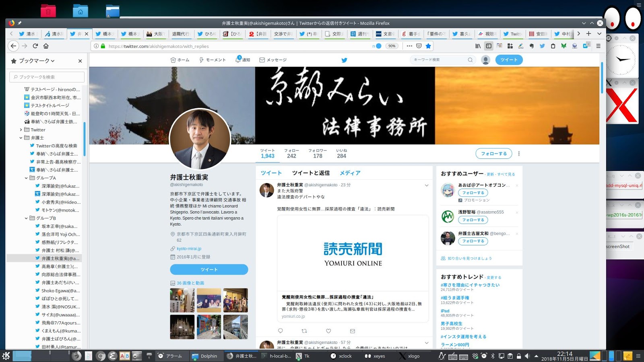Screen dimensions: 644x362
Task: Open the bookmarks sidebar switcher dropdown
Action: (x=33, y=61)
